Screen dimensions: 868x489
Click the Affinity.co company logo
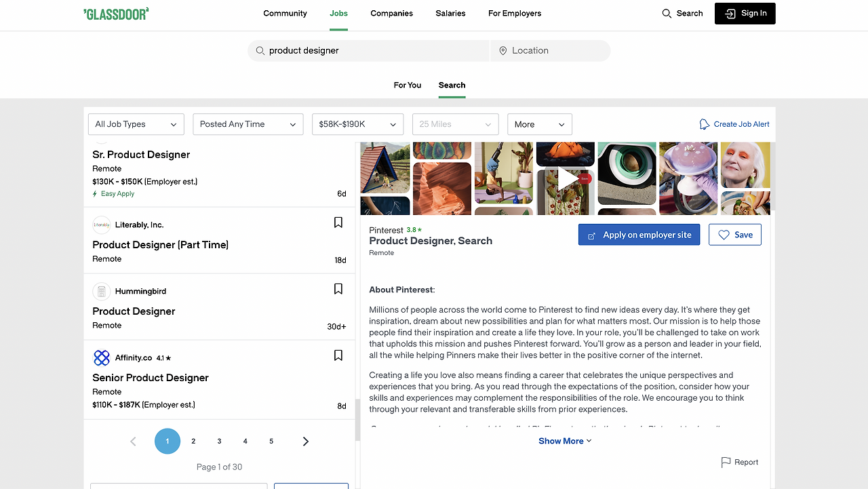click(102, 358)
